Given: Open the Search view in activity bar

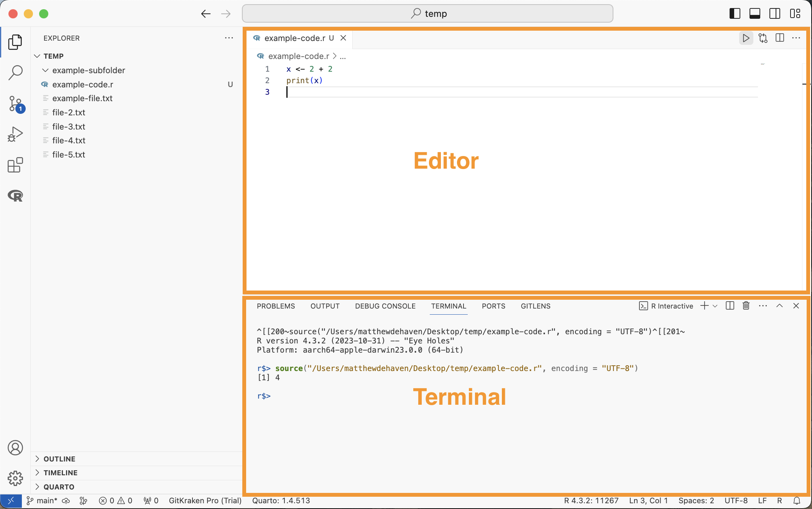Looking at the screenshot, I should (15, 72).
